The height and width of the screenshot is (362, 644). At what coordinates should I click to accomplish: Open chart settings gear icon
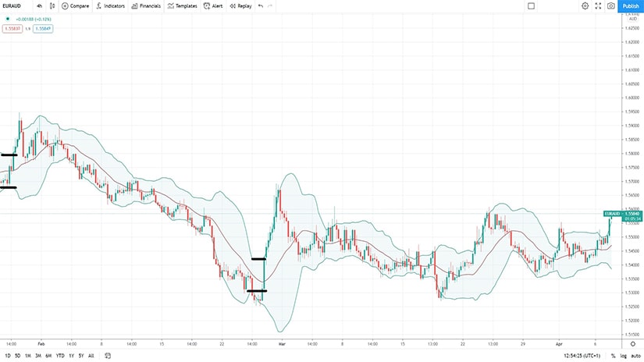click(585, 6)
